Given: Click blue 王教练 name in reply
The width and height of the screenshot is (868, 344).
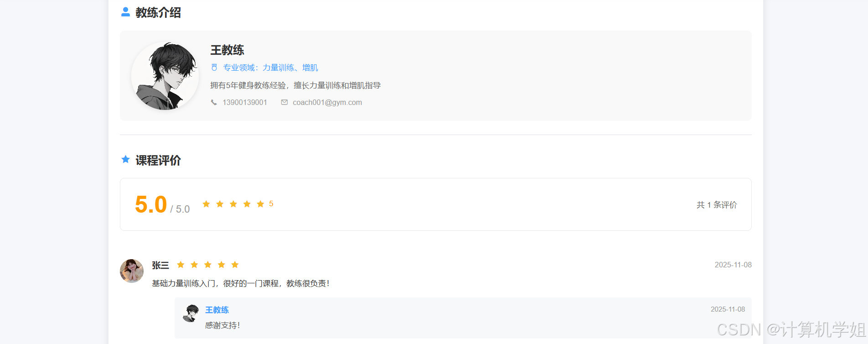Looking at the screenshot, I should 217,310.
